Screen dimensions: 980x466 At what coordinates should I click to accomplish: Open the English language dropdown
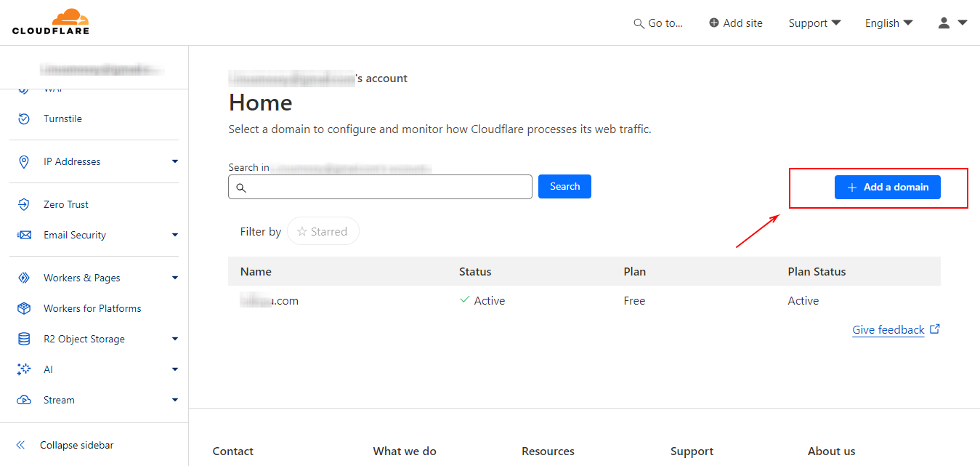pos(888,23)
